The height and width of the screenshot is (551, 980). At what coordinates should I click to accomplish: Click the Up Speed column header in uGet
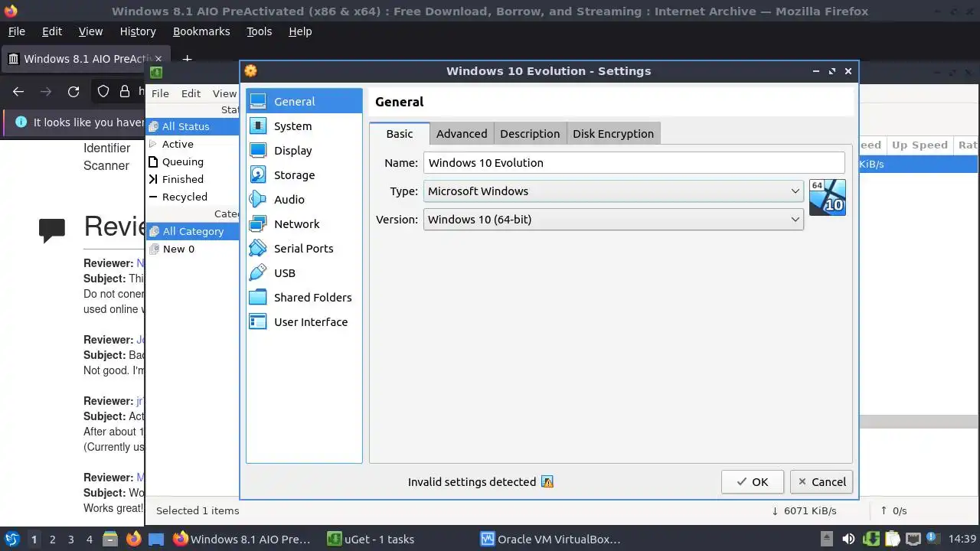920,145
